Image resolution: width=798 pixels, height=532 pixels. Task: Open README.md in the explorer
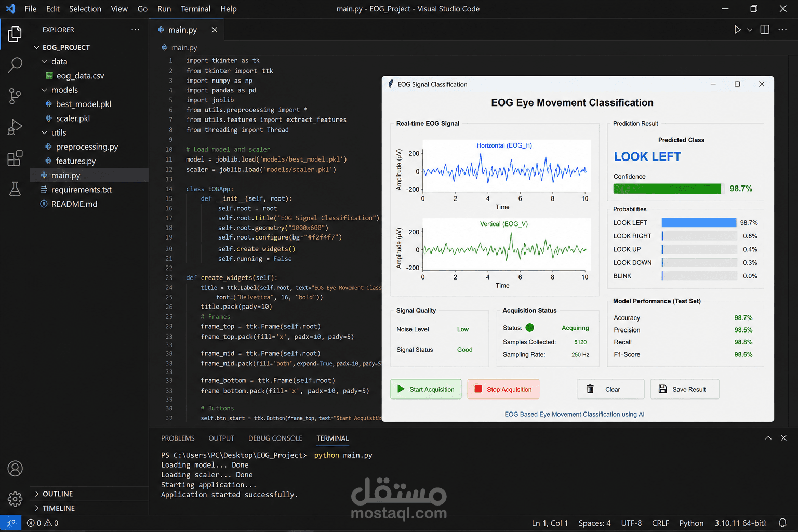click(x=74, y=204)
